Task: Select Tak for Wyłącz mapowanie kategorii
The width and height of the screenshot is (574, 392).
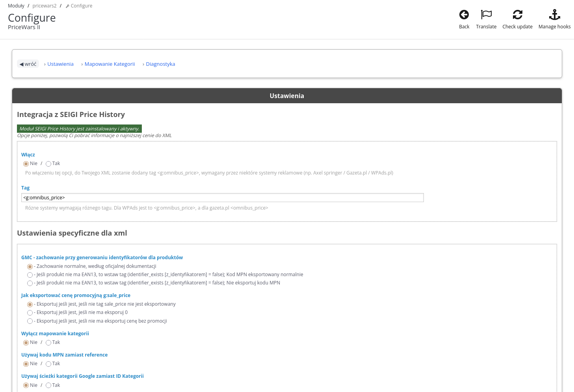Action: (48, 343)
